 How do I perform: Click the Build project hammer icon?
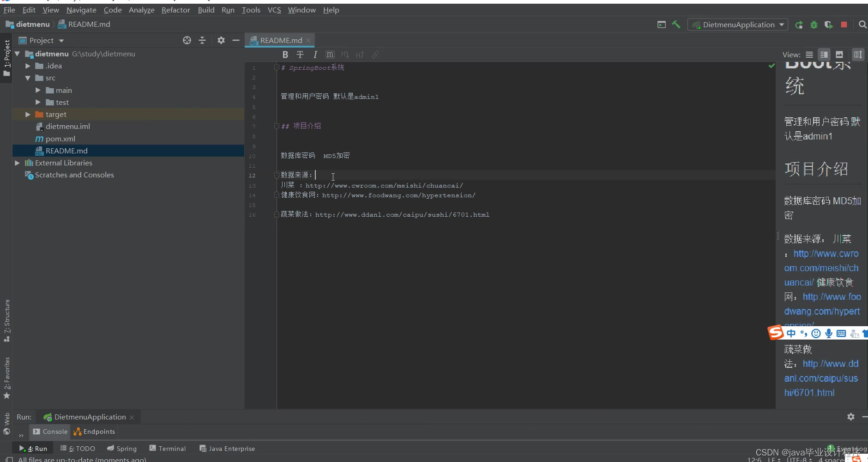tap(676, 24)
